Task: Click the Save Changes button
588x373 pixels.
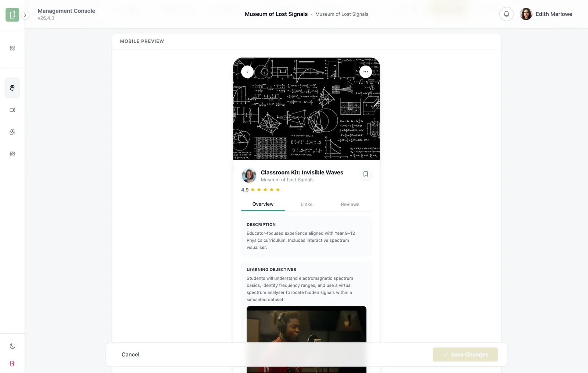Action: [465, 354]
